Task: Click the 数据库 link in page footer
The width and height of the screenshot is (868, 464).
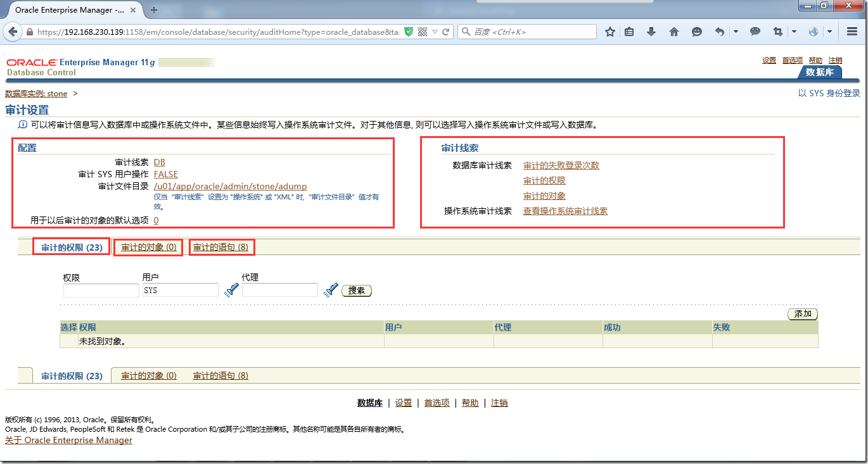Action: (370, 403)
